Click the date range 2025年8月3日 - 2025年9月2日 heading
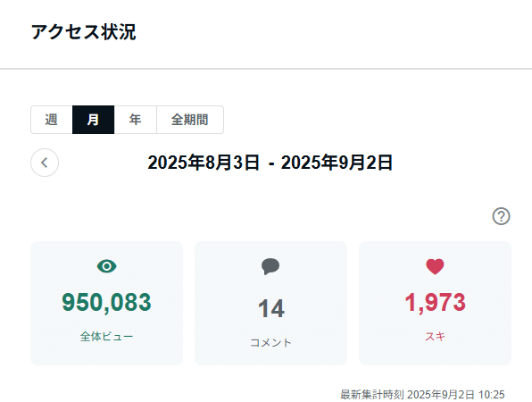Image resolution: width=532 pixels, height=402 pixels. pos(270,163)
